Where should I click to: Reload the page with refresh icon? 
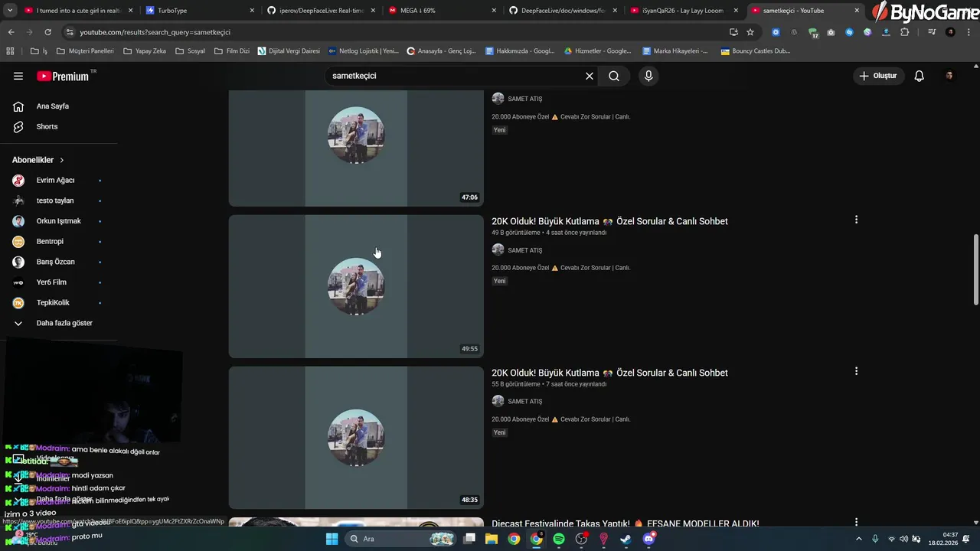click(47, 32)
